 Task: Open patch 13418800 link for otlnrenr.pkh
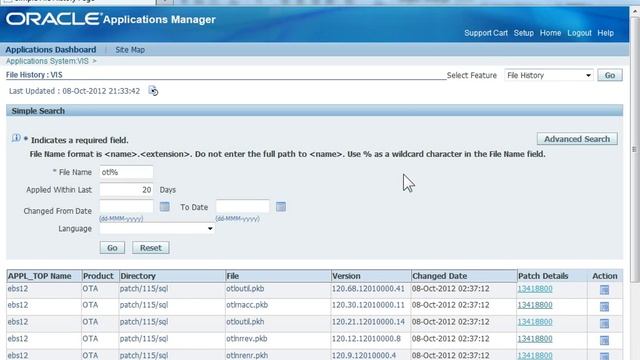[535, 355]
